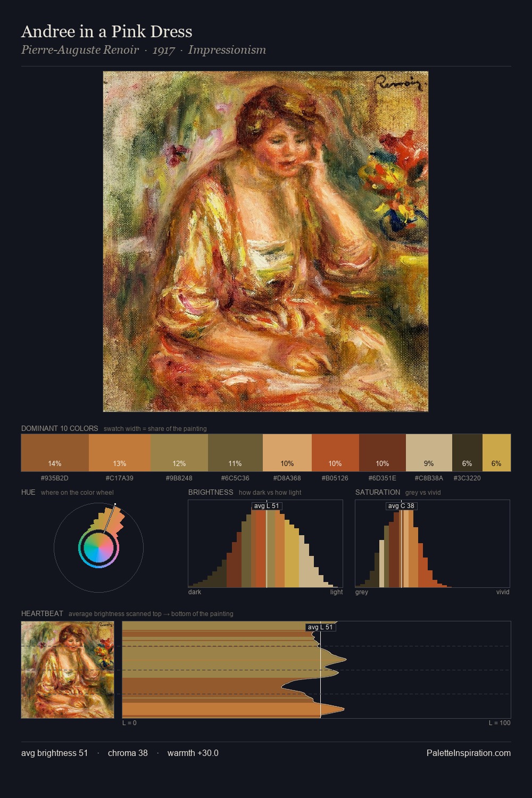Choose the #6C5C36 dark olive 11% swatch

pyautogui.click(x=235, y=453)
